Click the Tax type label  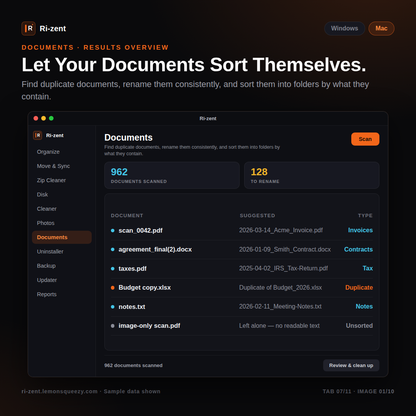(x=368, y=268)
